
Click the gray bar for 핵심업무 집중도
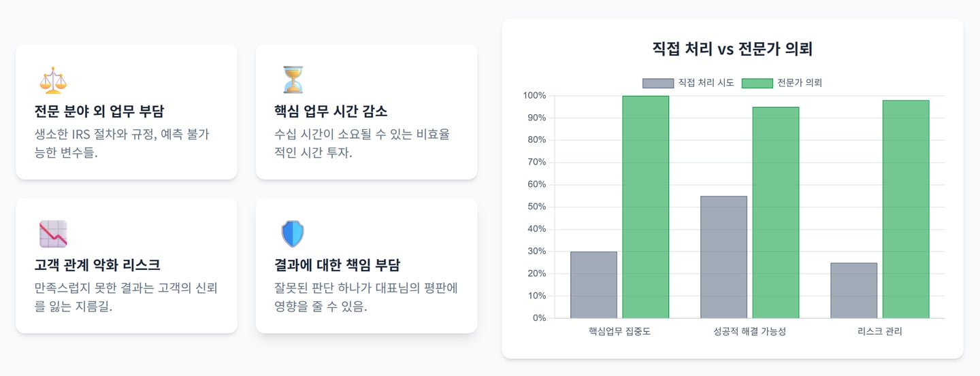pyautogui.click(x=593, y=285)
